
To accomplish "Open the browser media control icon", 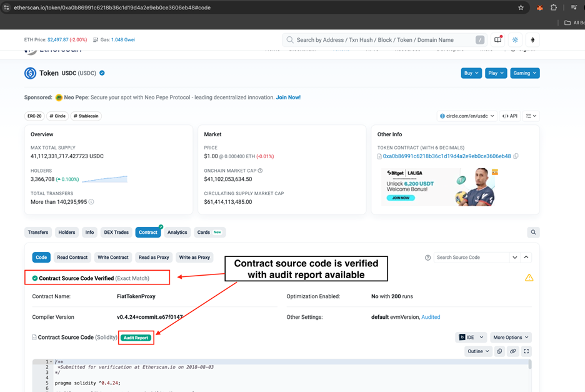I will 574,8.
